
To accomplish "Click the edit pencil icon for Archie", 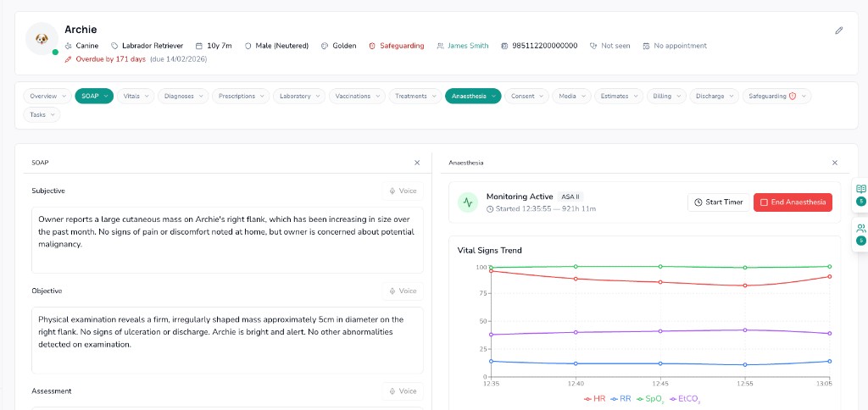I will click(838, 30).
